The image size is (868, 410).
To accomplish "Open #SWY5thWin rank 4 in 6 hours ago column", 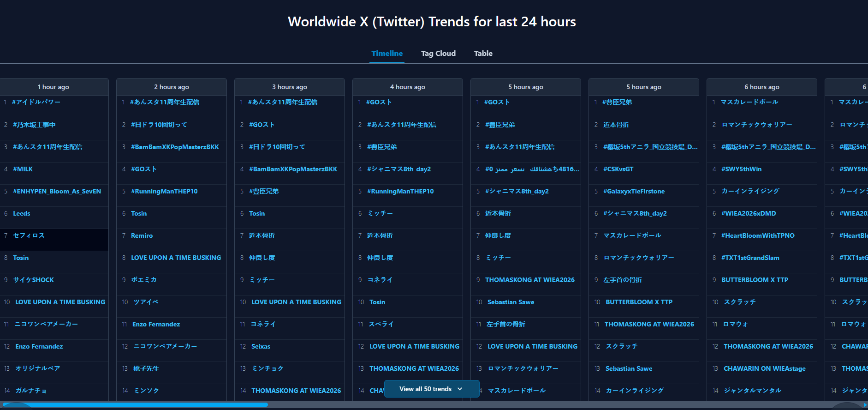I will click(x=741, y=169).
